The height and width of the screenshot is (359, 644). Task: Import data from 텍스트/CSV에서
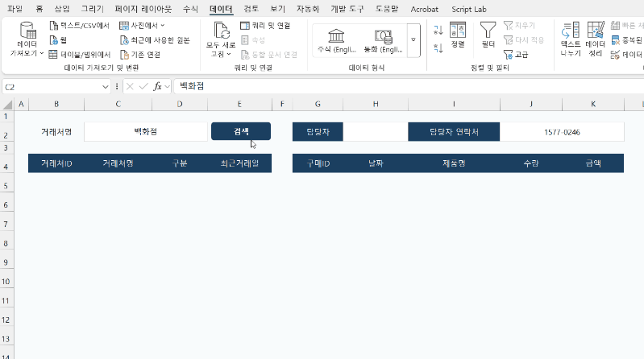coord(79,26)
